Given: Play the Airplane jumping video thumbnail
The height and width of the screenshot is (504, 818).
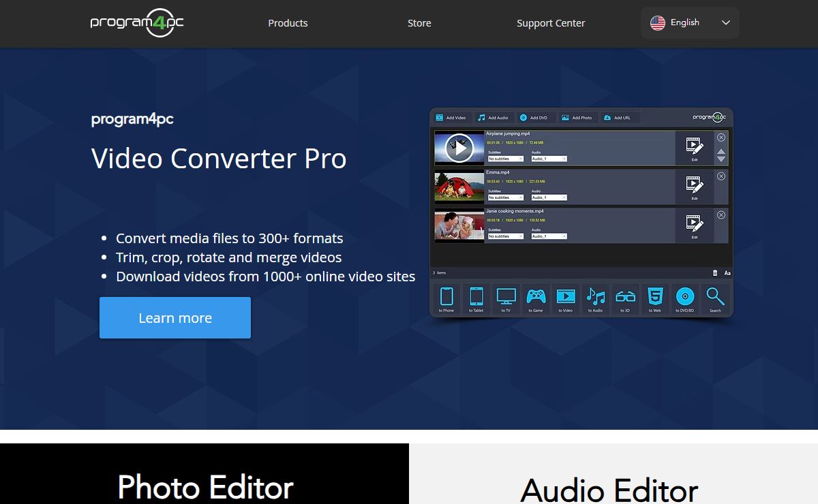Looking at the screenshot, I should pos(460,148).
